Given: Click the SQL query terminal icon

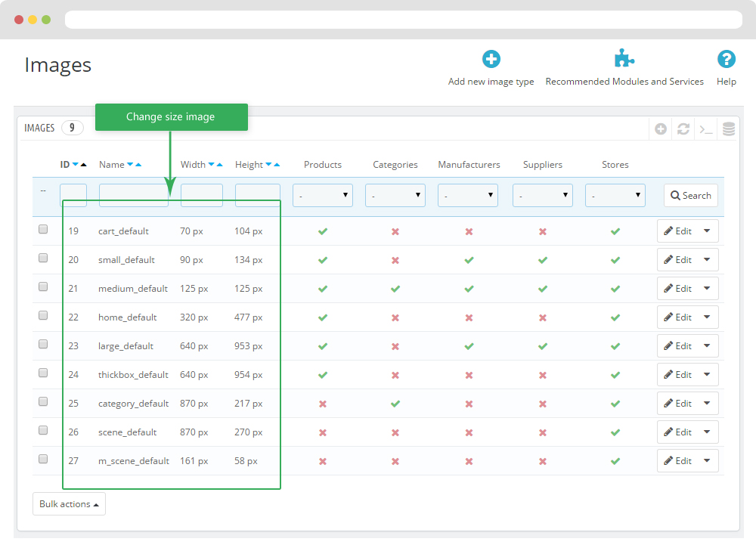Looking at the screenshot, I should coord(706,129).
